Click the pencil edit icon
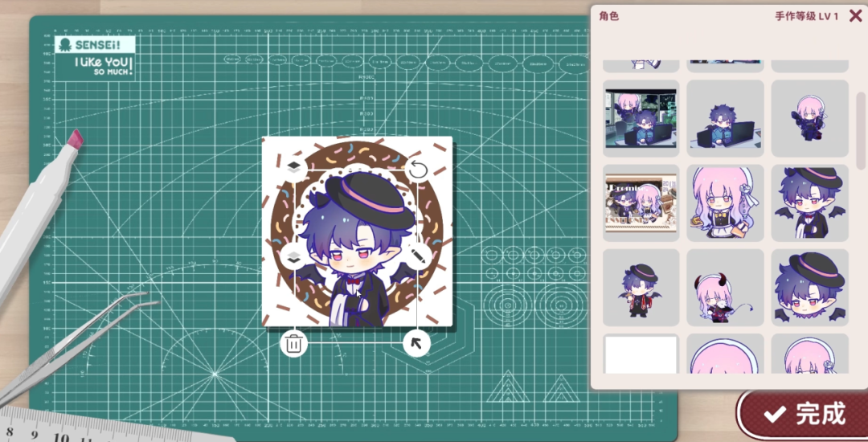Image resolution: width=868 pixels, height=442 pixels. click(418, 256)
